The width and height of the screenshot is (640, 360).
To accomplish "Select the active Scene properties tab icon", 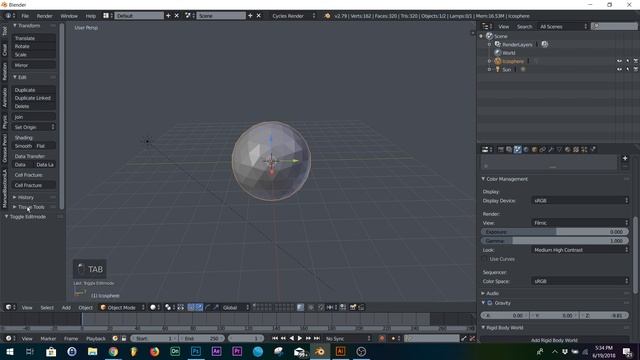I will (x=518, y=149).
